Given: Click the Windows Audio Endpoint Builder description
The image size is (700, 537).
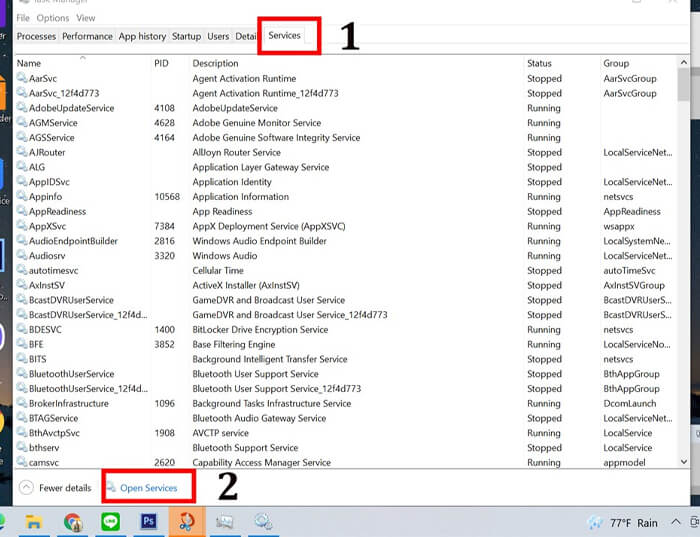Looking at the screenshot, I should coord(259,241).
